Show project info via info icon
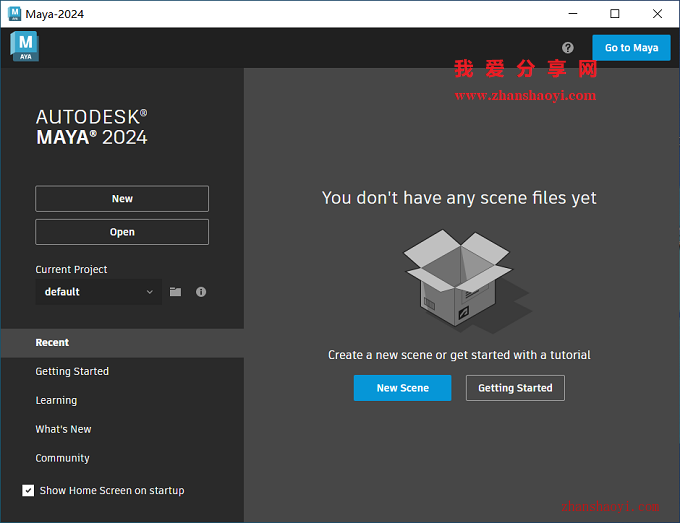The image size is (680, 523). click(x=201, y=292)
